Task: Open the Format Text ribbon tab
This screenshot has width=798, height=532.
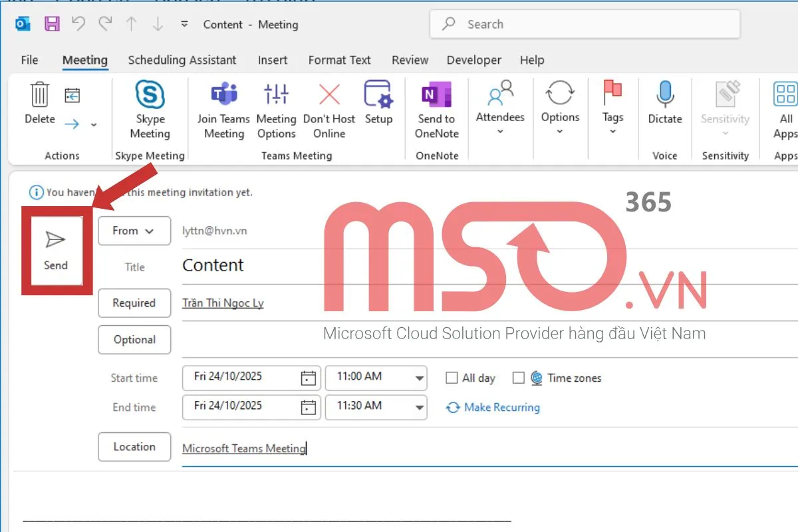Action: (x=339, y=60)
